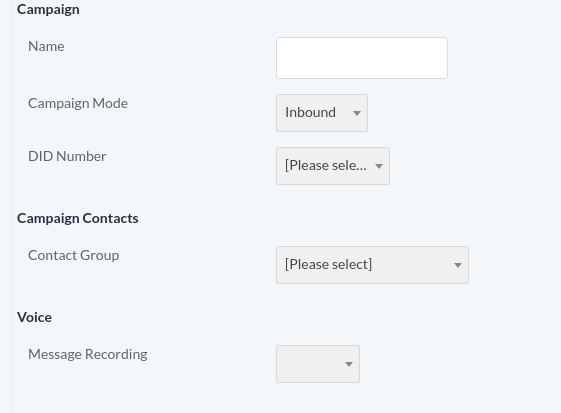Click the DID Number label
Screen dimensions: 561x413
tap(67, 156)
